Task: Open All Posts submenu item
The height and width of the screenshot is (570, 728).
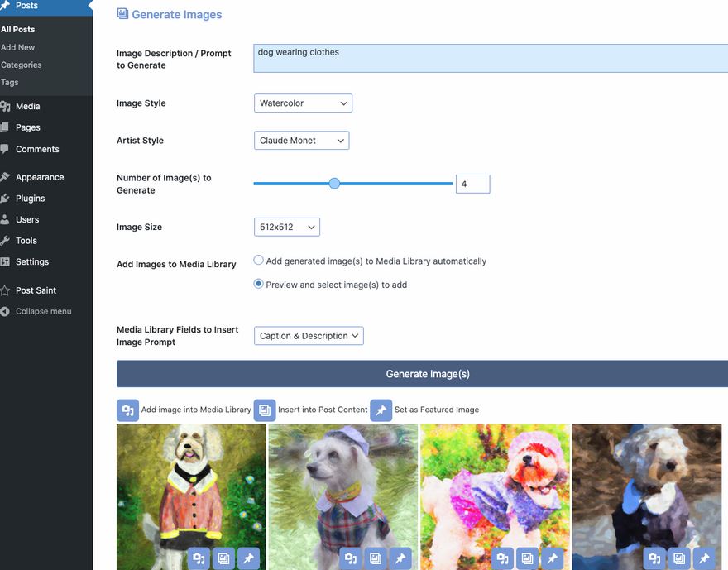Action: 18,29
